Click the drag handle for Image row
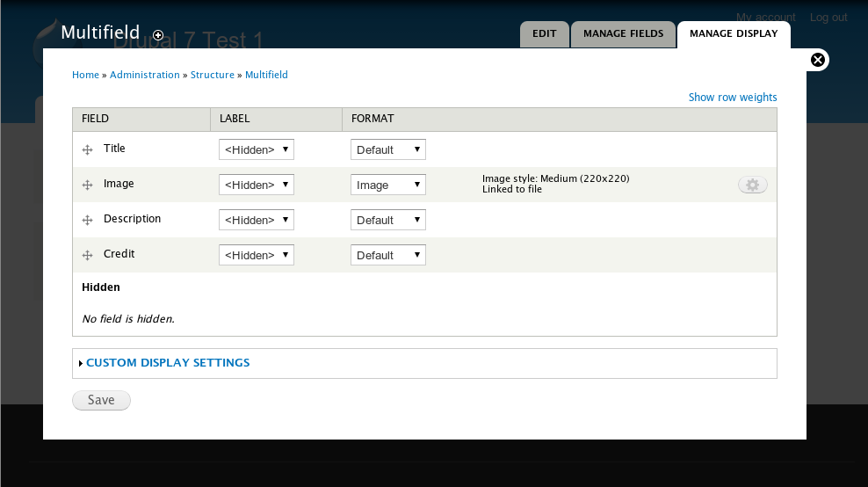The image size is (868, 487). [88, 185]
